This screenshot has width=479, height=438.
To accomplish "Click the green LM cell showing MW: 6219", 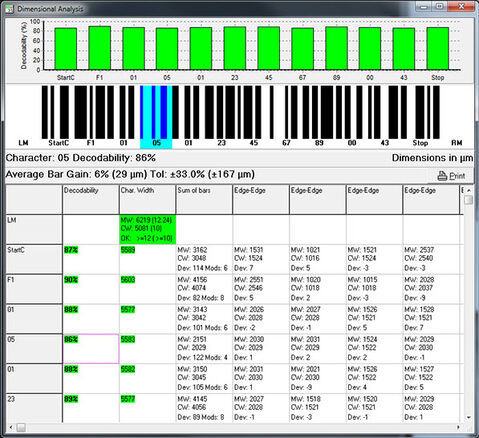I will (x=147, y=229).
